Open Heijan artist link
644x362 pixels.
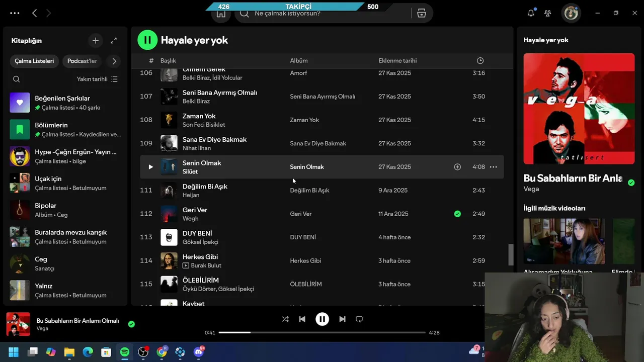(191, 195)
